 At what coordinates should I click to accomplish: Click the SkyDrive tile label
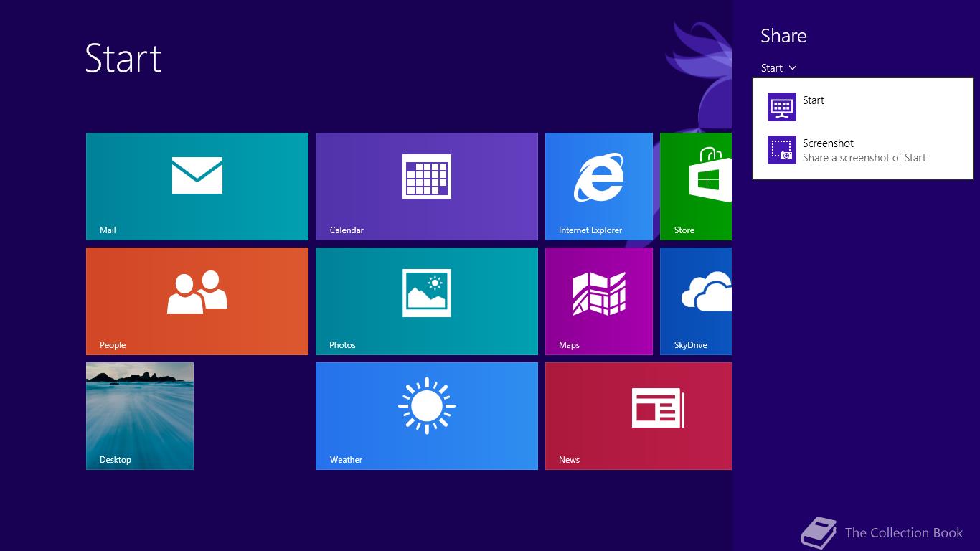coord(691,345)
